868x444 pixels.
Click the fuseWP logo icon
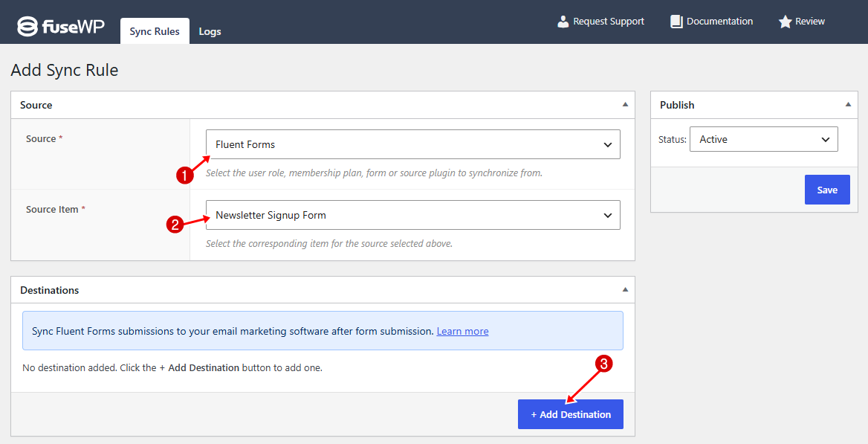[x=27, y=26]
